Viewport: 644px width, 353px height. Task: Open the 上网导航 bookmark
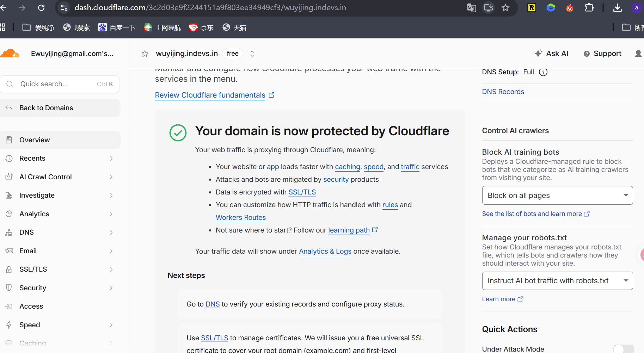[x=162, y=27]
